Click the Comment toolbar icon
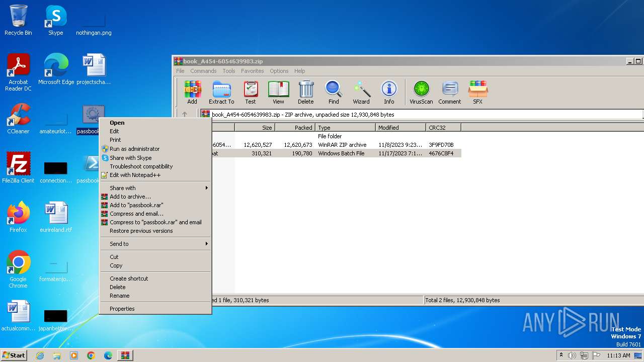Viewport: 644px width, 362px height. (x=449, y=93)
